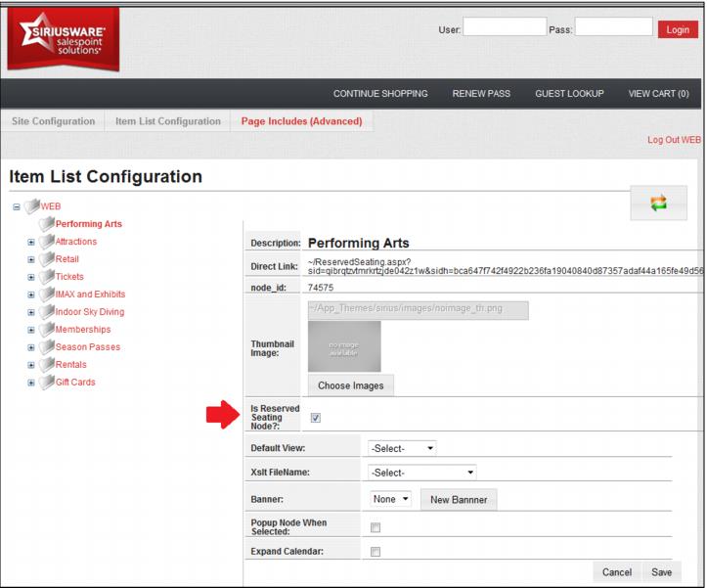Screen dimensions: 707x588
Task: Click the Attractions folder icon in tree
Action: [x=46, y=242]
